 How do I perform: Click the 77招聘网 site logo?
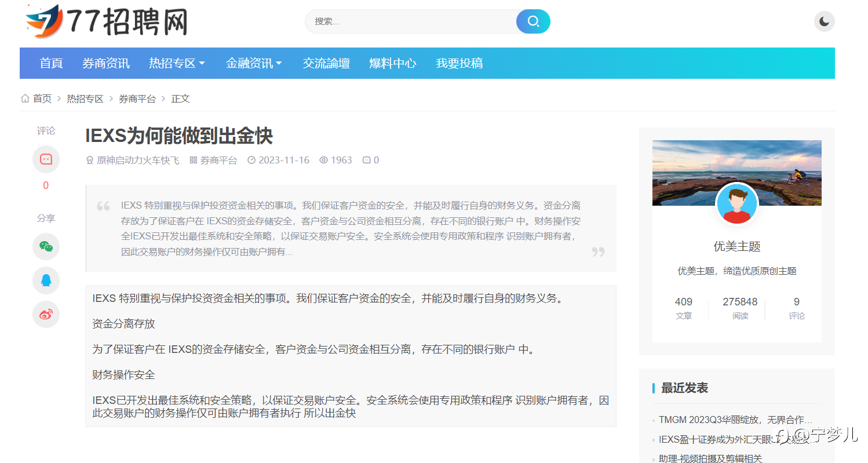coord(107,21)
